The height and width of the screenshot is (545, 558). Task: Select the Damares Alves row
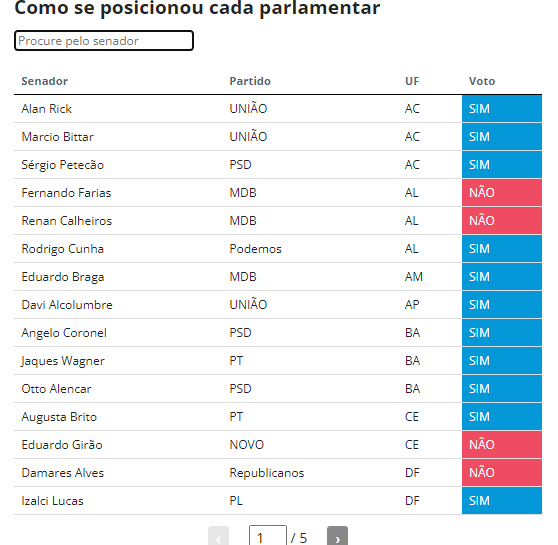[x=278, y=473]
